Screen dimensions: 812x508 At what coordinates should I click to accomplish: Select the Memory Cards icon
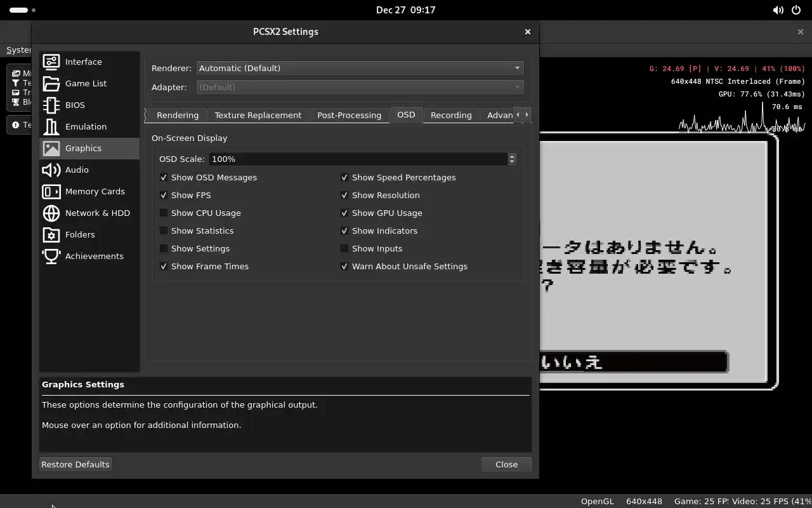51,191
